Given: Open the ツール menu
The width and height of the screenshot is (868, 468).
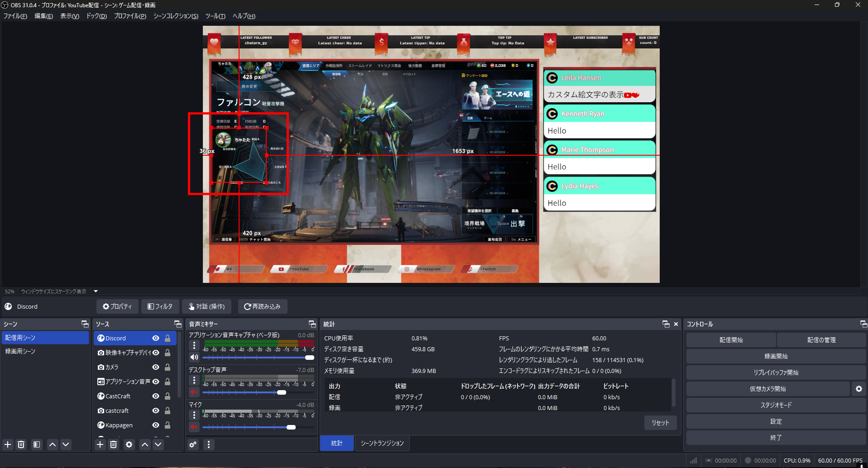Looking at the screenshot, I should click(x=216, y=16).
